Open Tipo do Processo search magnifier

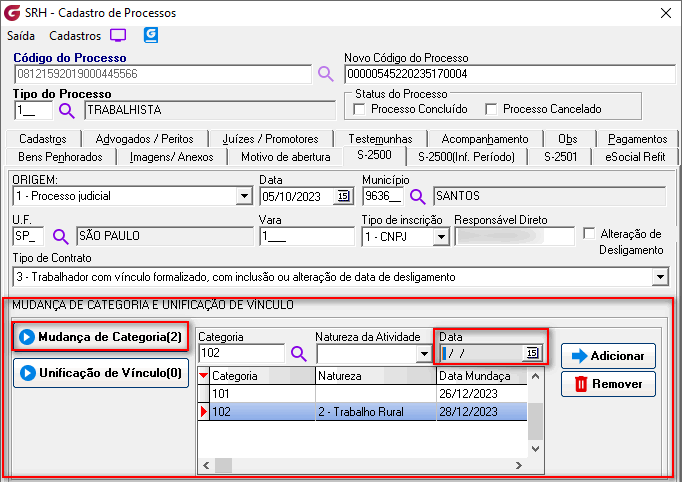pyautogui.click(x=67, y=110)
